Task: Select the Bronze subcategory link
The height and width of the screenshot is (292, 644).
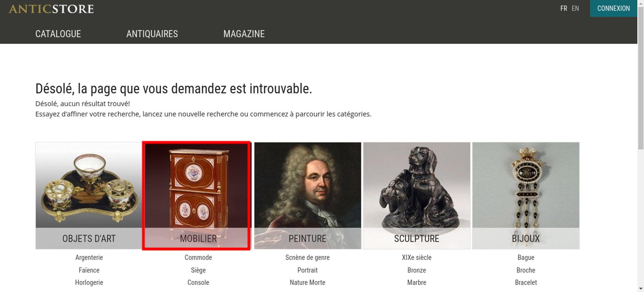Action: pos(417,270)
